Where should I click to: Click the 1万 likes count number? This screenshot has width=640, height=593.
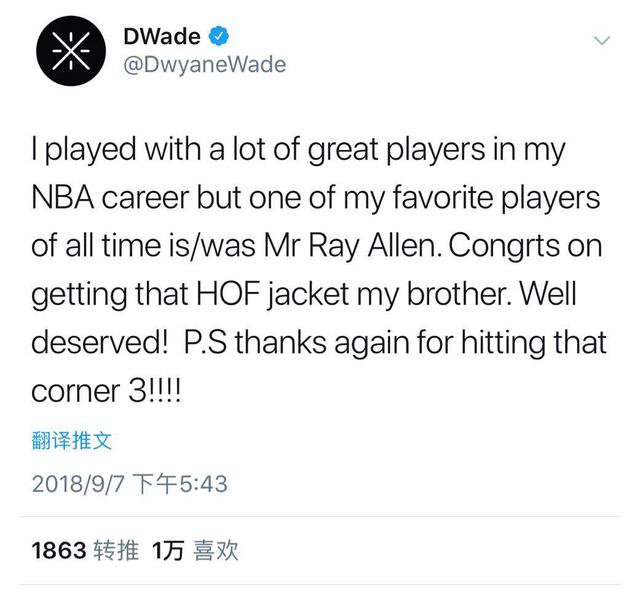click(x=168, y=550)
